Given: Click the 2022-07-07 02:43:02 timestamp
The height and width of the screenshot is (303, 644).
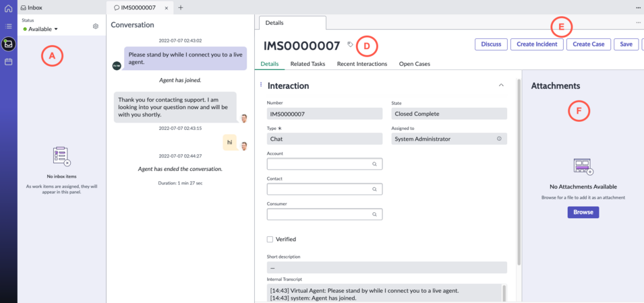Looking at the screenshot, I should [180, 40].
